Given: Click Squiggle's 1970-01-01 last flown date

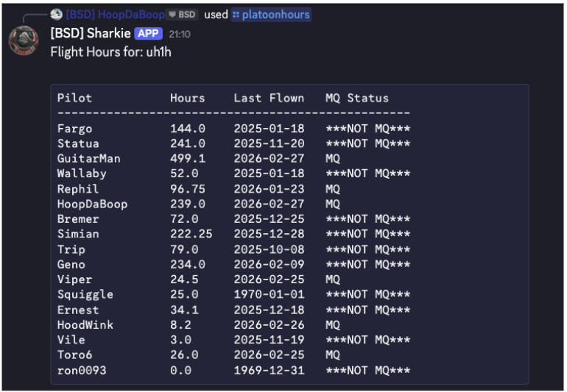Looking at the screenshot, I should (269, 294).
